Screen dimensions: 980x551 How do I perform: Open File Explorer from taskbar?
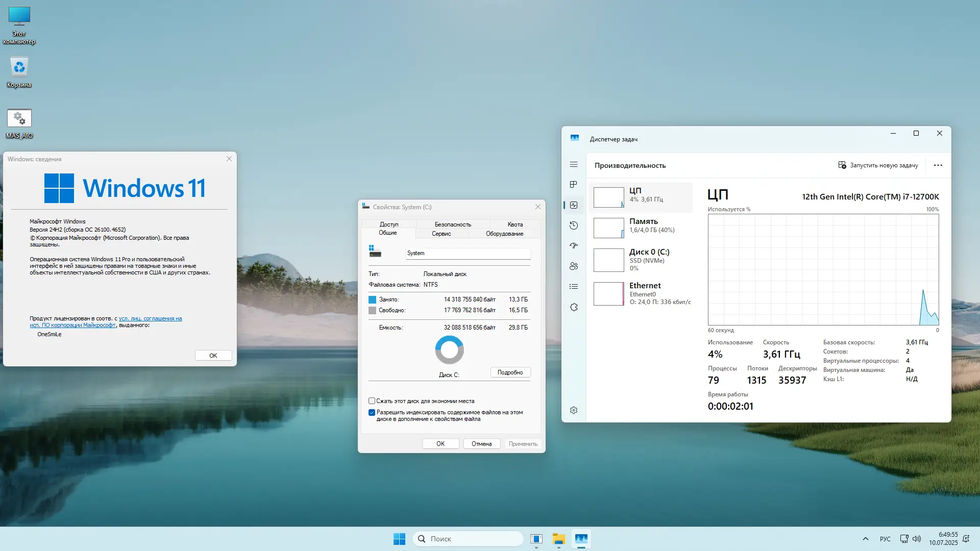[x=558, y=539]
